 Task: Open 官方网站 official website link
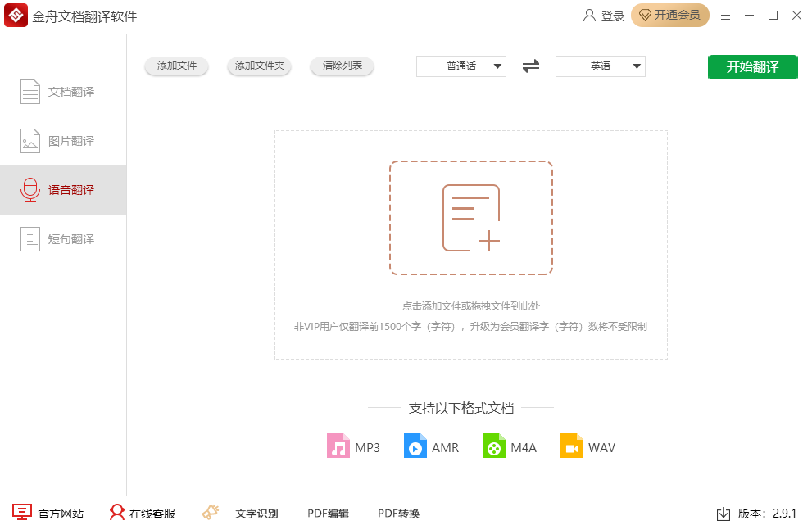pyautogui.click(x=48, y=514)
